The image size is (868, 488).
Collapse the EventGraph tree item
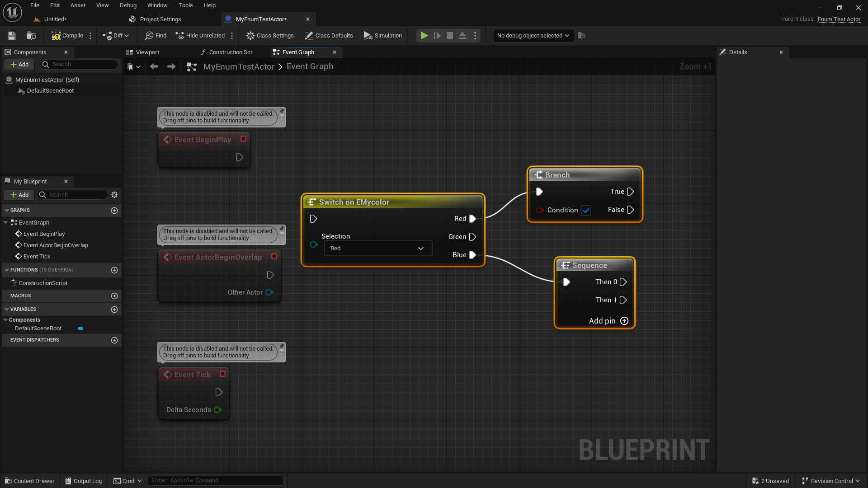pos(5,223)
